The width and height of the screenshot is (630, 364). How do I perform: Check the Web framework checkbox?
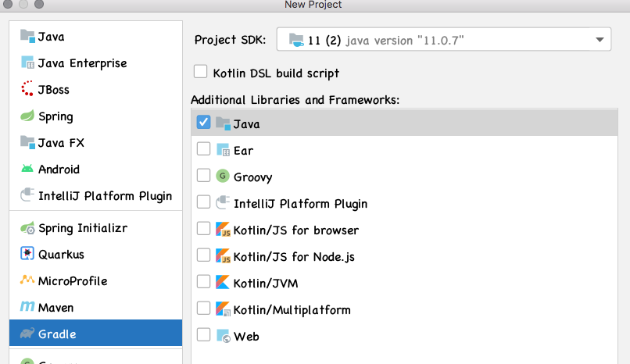(203, 334)
